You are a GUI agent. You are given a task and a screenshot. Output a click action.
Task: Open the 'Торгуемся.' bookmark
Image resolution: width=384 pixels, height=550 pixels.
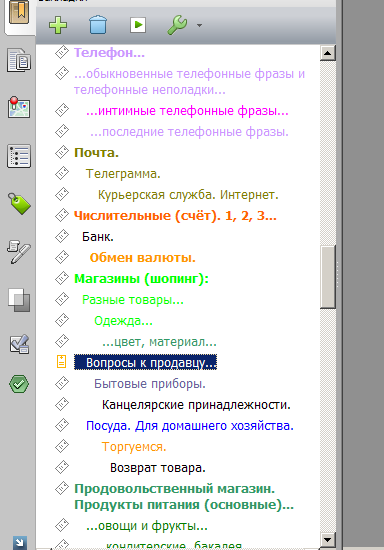tap(134, 447)
